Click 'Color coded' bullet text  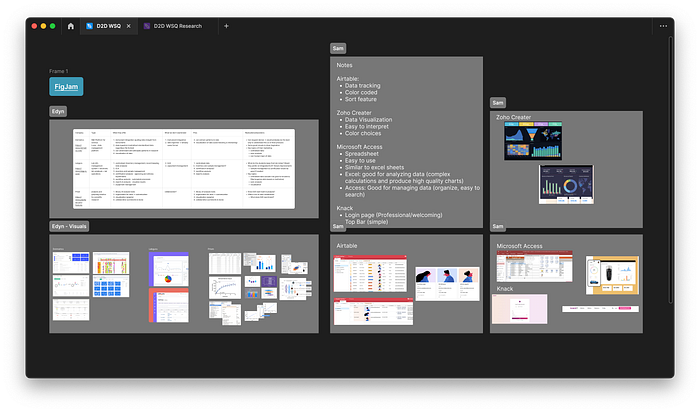(x=361, y=92)
